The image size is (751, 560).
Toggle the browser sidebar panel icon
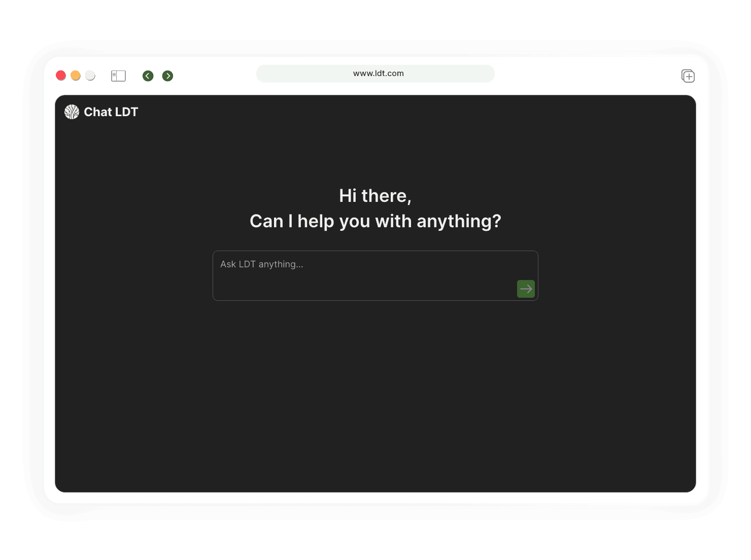(x=118, y=76)
